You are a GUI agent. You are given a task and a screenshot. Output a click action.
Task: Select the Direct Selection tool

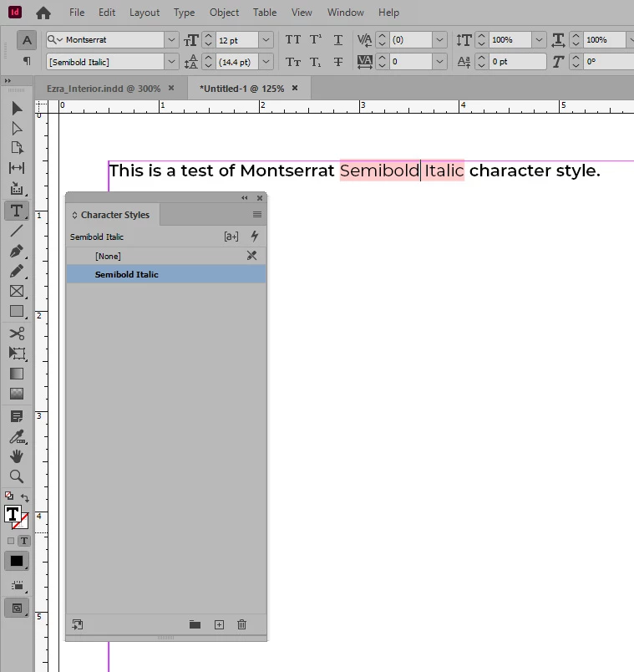[x=17, y=128]
